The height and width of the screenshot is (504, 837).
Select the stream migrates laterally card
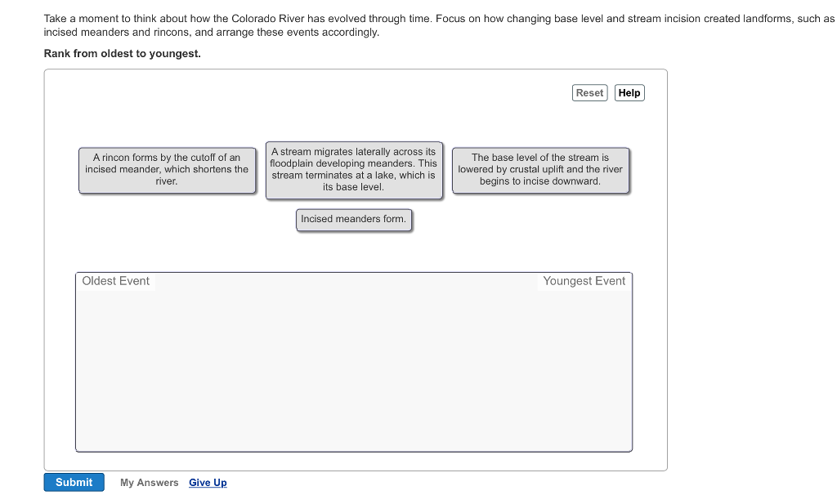(x=353, y=170)
